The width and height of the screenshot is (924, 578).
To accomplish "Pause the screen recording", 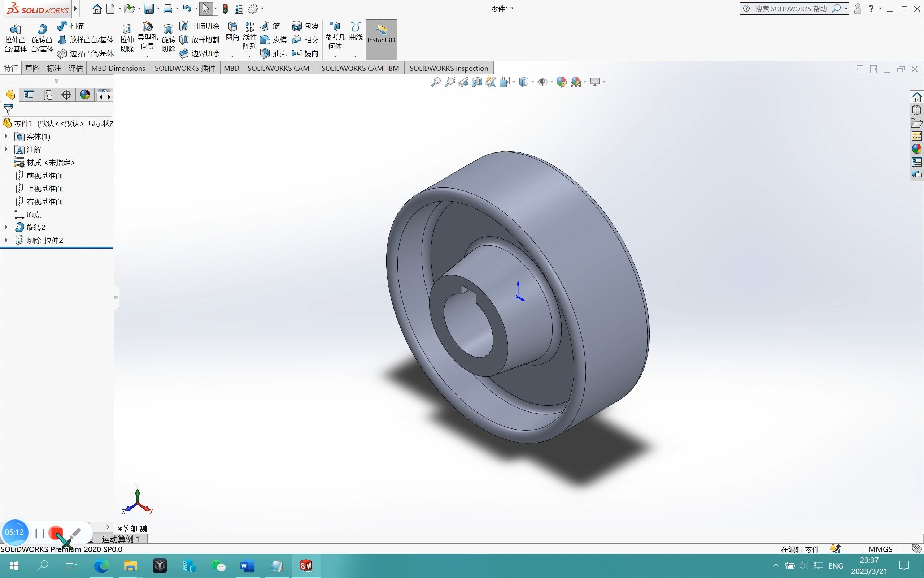I will click(x=39, y=532).
